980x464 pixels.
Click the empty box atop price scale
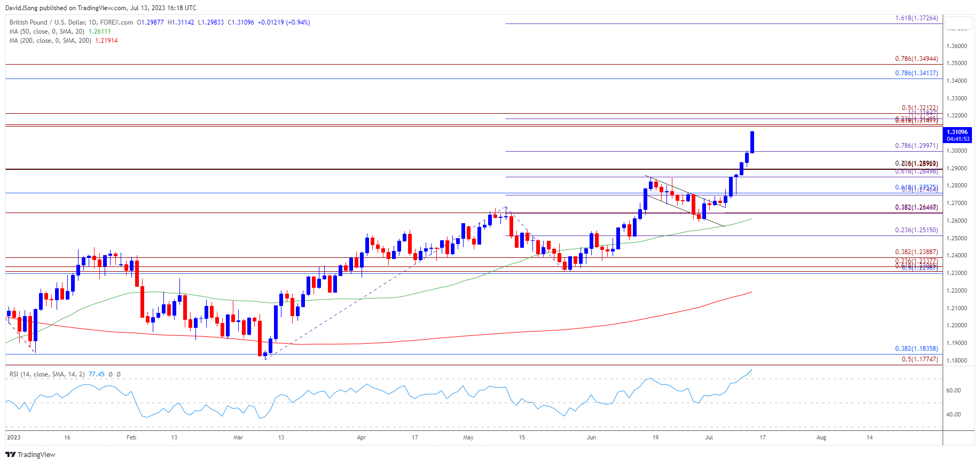958,23
